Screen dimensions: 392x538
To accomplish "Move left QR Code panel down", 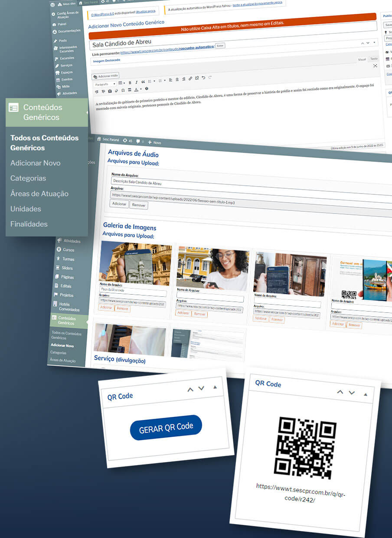I will coord(201,388).
